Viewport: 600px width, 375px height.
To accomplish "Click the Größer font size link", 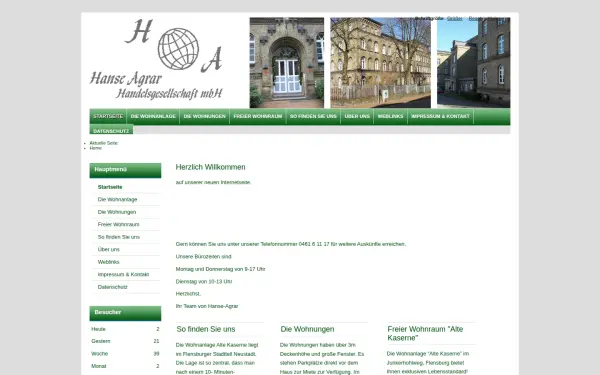I will pos(454,18).
